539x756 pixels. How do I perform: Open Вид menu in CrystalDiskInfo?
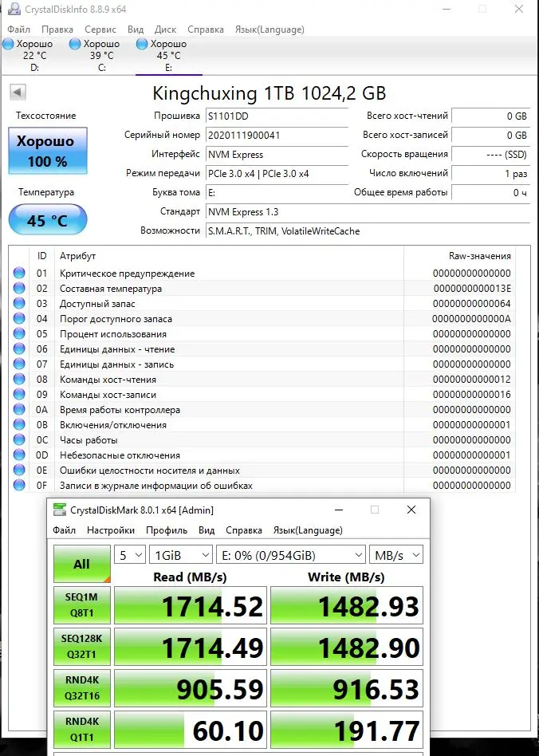(x=136, y=30)
